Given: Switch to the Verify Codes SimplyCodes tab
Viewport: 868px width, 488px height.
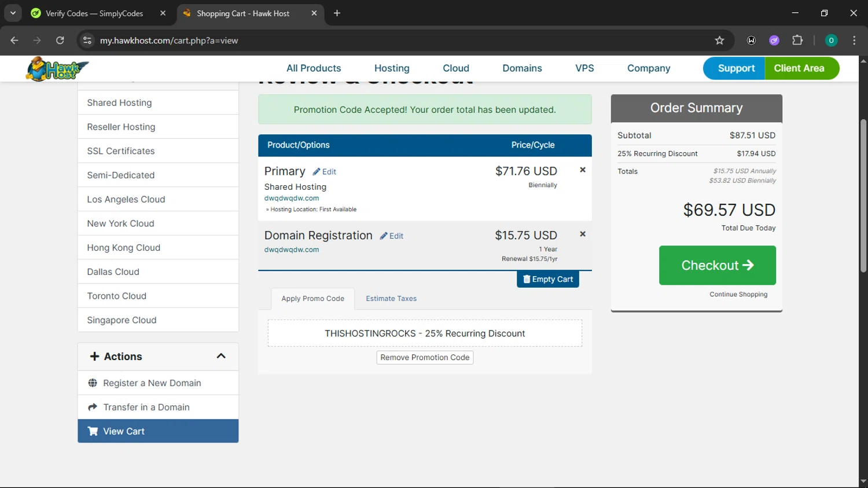Looking at the screenshot, I should pos(94,13).
